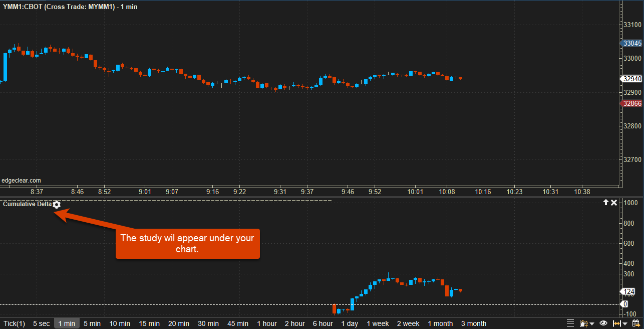The image size is (644, 329).
Task: Click the highlighted 33045 price label
Action: pyautogui.click(x=631, y=43)
